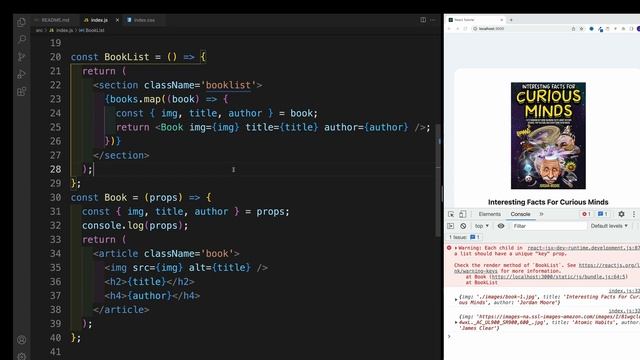Screen dimensions: 640x360
Task: Open the Default levels dropdown
Action: (x=609, y=226)
